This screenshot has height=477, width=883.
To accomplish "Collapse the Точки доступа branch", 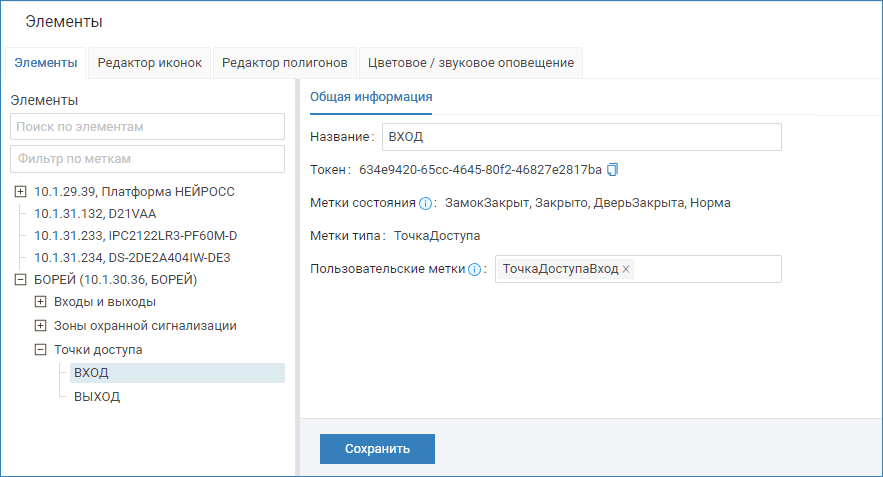I will [x=41, y=350].
